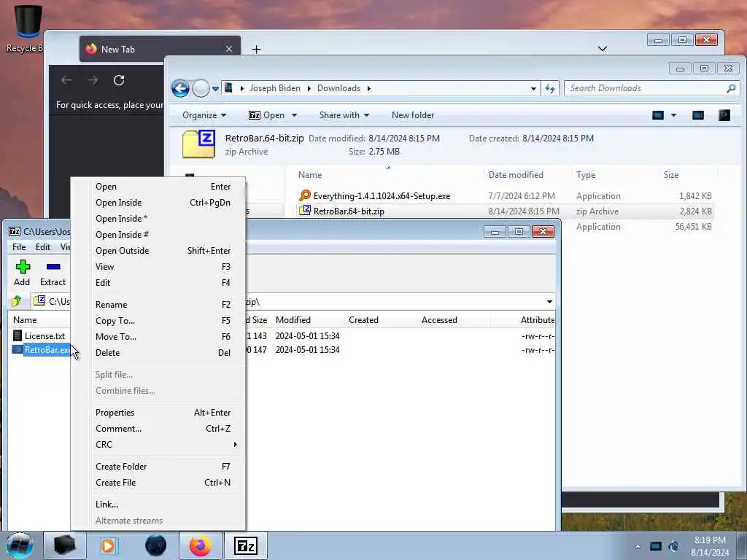This screenshot has height=560, width=747.
Task: Sort Explorer list by Size column
Action: 671,175
